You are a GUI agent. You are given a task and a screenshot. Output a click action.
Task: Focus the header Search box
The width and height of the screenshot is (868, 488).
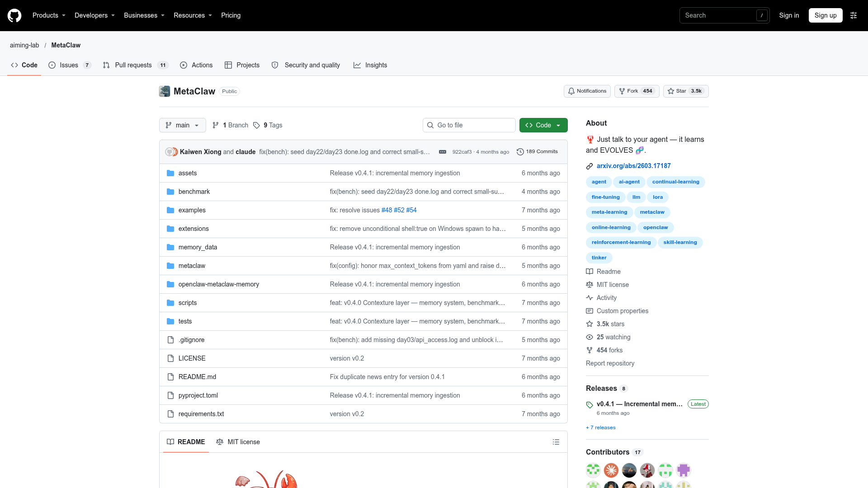[x=724, y=15]
